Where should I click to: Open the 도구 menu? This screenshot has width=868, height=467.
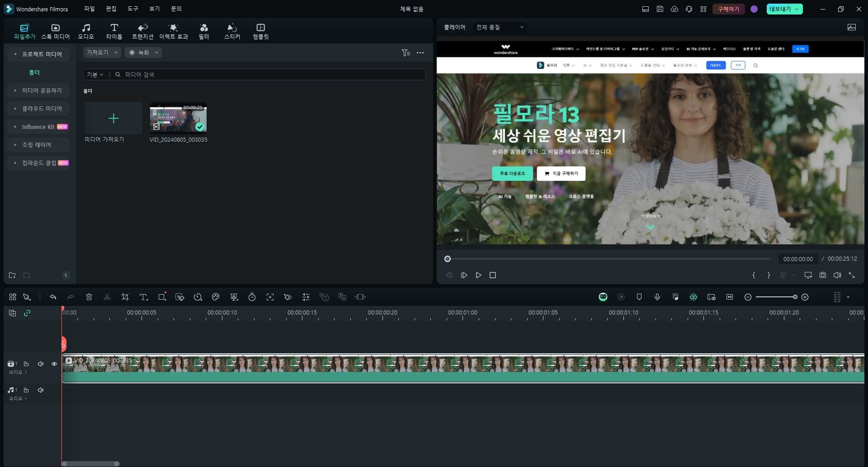pyautogui.click(x=133, y=9)
